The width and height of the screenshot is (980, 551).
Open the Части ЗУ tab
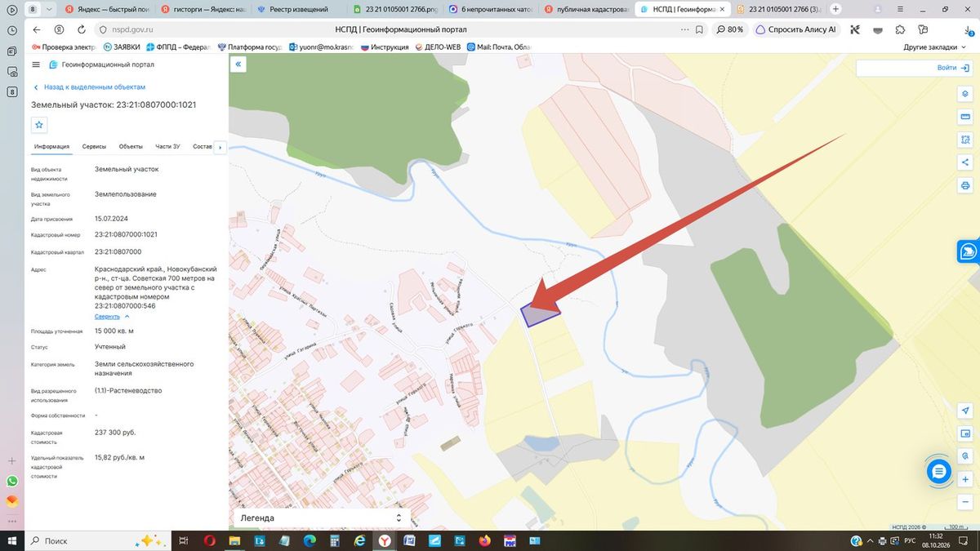point(167,147)
